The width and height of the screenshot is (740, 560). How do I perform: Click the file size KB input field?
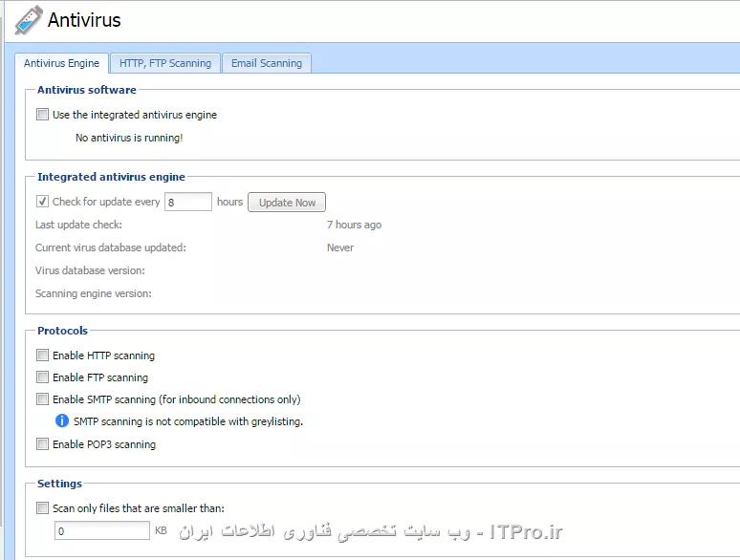click(x=102, y=530)
